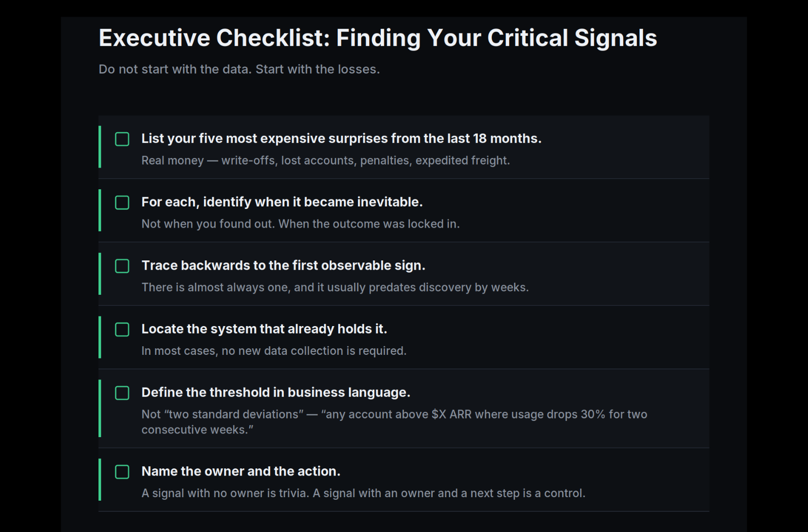Click 'A signal with no owner is trivia' text
The width and height of the screenshot is (808, 532).
[364, 493]
